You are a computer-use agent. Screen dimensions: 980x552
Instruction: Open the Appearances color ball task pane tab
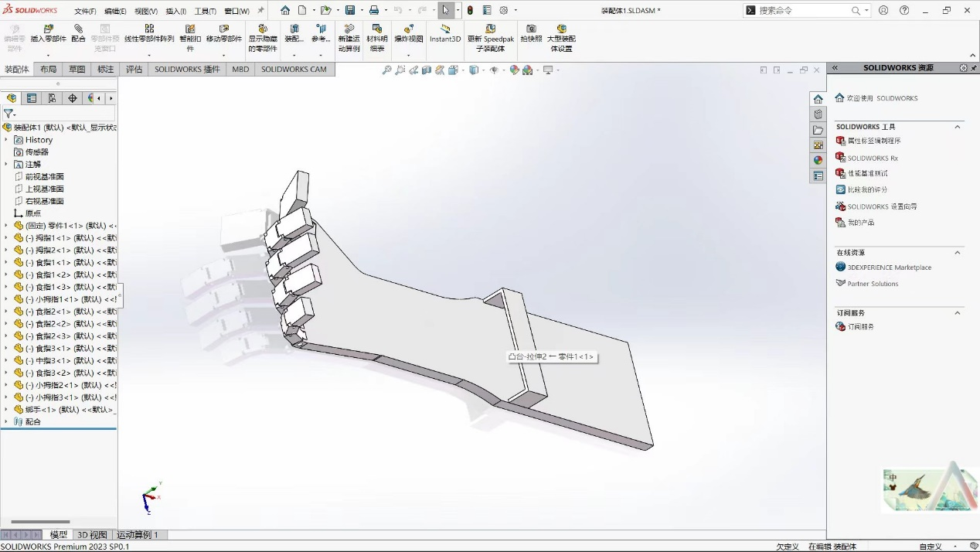818,161
